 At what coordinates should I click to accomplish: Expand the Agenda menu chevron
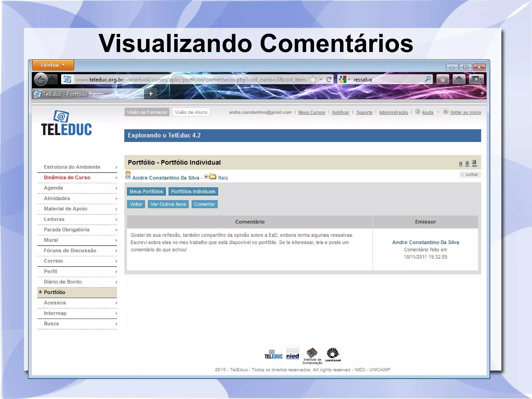pyautogui.click(x=116, y=188)
